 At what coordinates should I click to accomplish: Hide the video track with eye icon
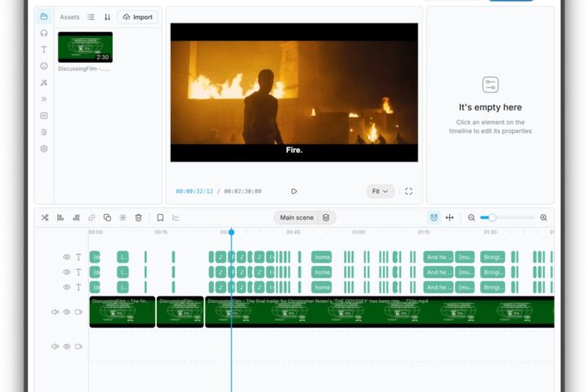pyautogui.click(x=67, y=312)
